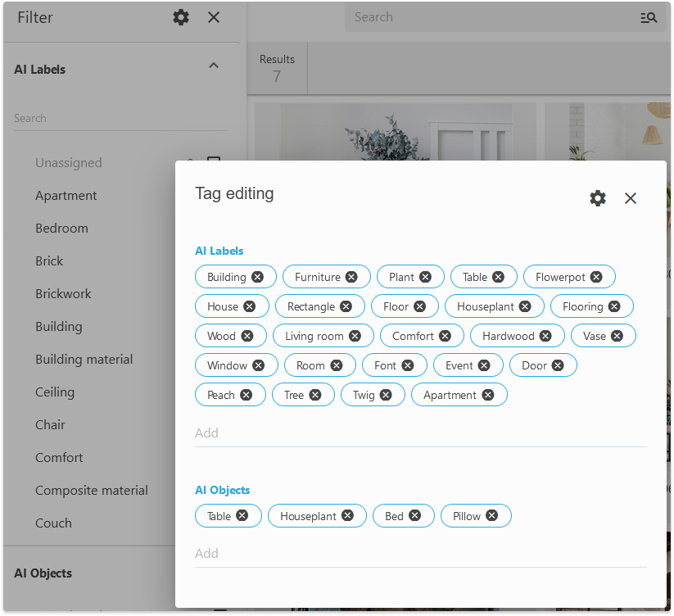674x616 pixels.
Task: Toggle the Unassigned filter checkbox
Action: coord(214,162)
